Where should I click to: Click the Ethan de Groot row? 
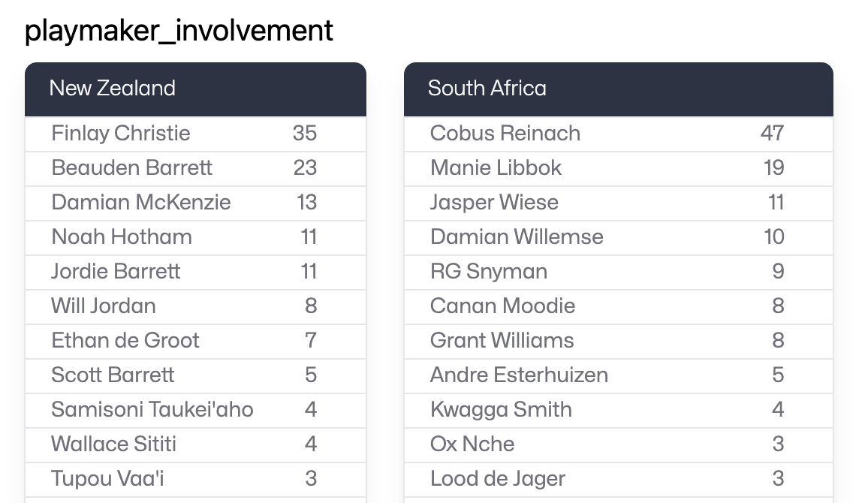(x=195, y=341)
